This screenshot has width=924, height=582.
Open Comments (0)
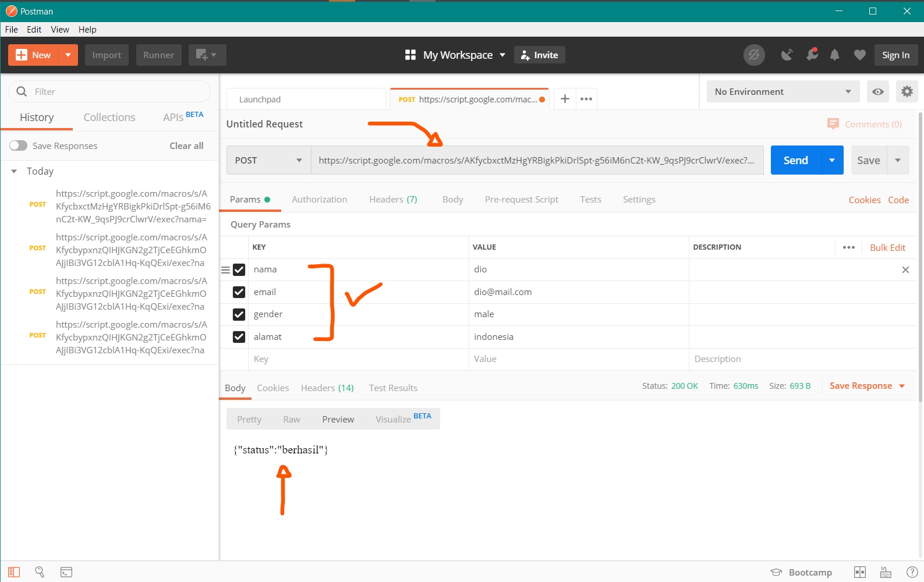point(865,124)
